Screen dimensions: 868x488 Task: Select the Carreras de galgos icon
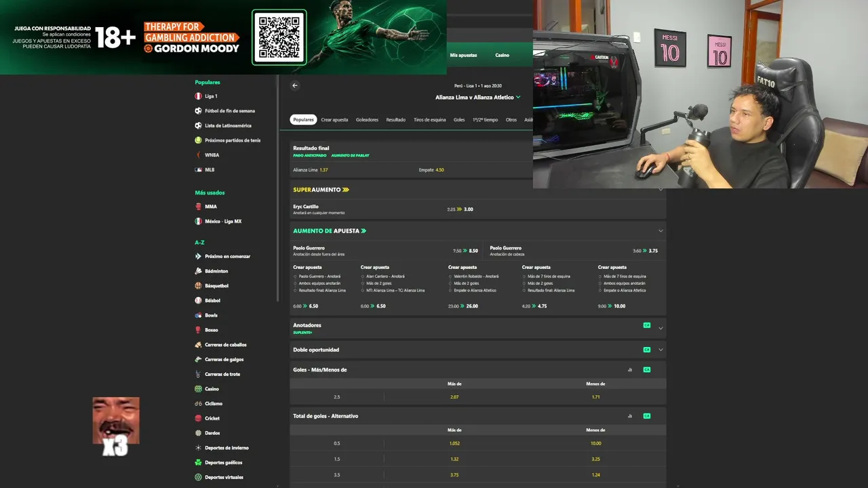click(198, 359)
